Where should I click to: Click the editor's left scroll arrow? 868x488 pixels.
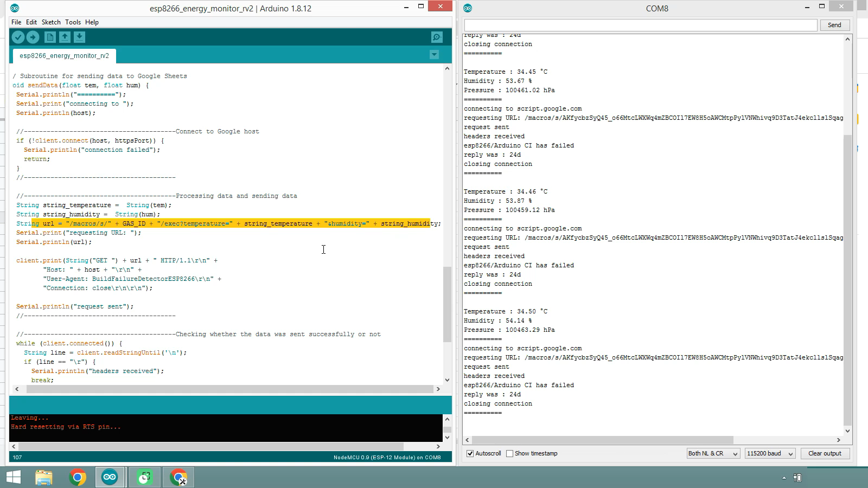pyautogui.click(x=17, y=389)
